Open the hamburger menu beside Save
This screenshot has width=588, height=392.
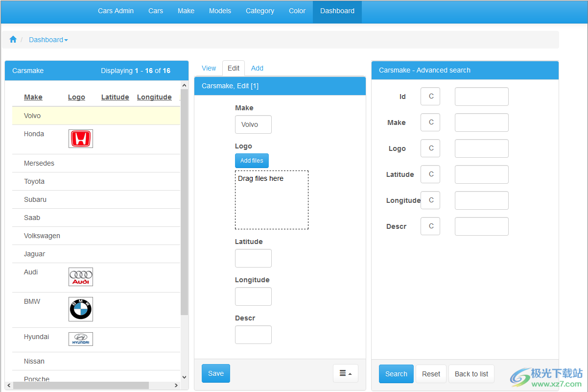tap(346, 373)
